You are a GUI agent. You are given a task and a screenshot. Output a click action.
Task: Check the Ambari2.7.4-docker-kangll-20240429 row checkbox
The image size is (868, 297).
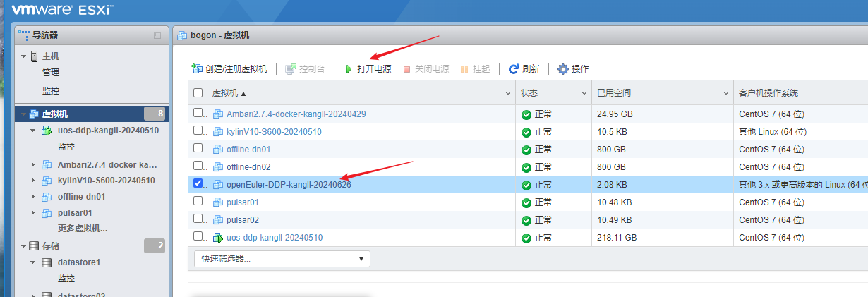pyautogui.click(x=198, y=113)
